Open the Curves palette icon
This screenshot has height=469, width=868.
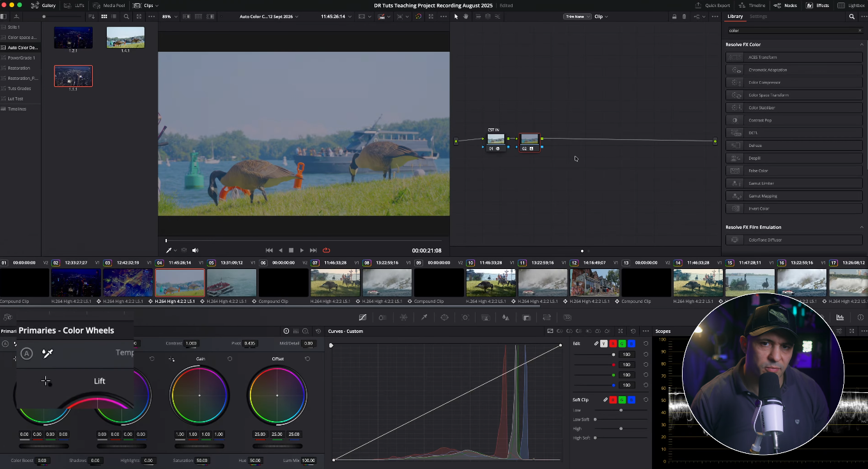coord(362,318)
